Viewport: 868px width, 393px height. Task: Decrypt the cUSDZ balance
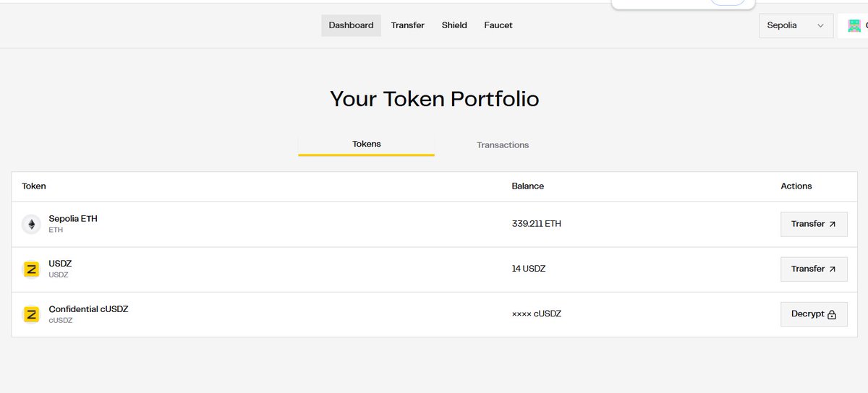[814, 314]
